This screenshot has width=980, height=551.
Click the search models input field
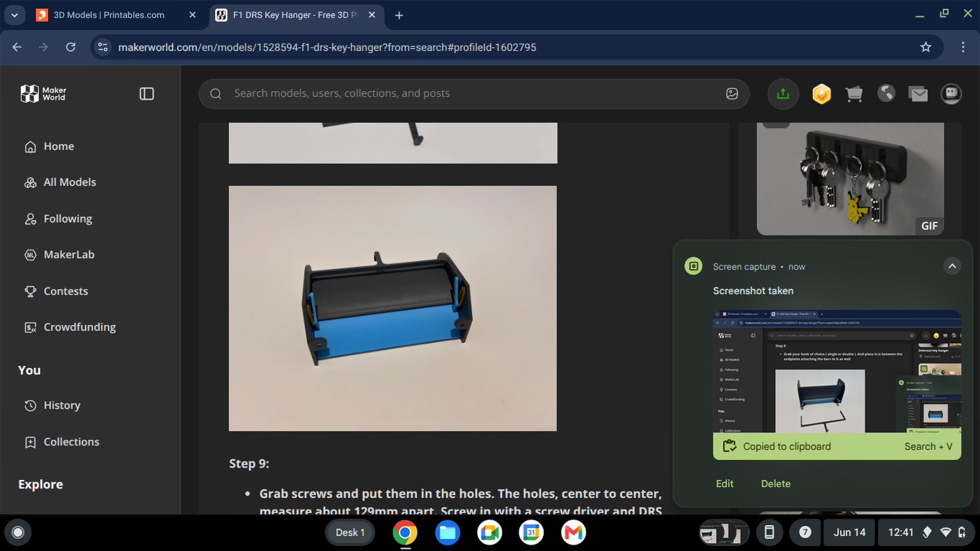(x=473, y=93)
